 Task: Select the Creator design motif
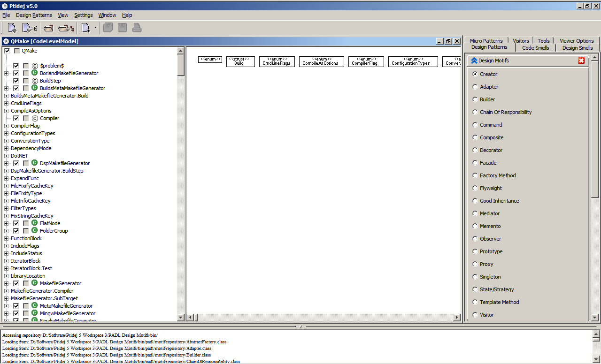[475, 74]
